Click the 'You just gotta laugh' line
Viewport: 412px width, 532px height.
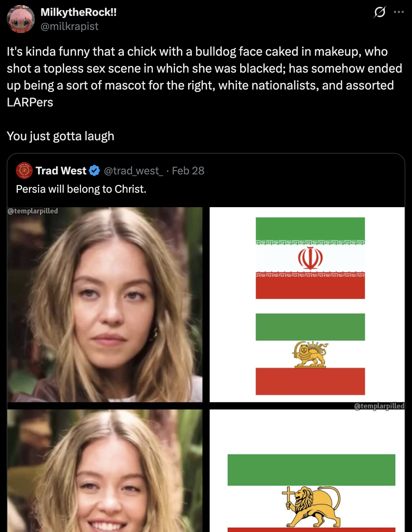click(61, 136)
